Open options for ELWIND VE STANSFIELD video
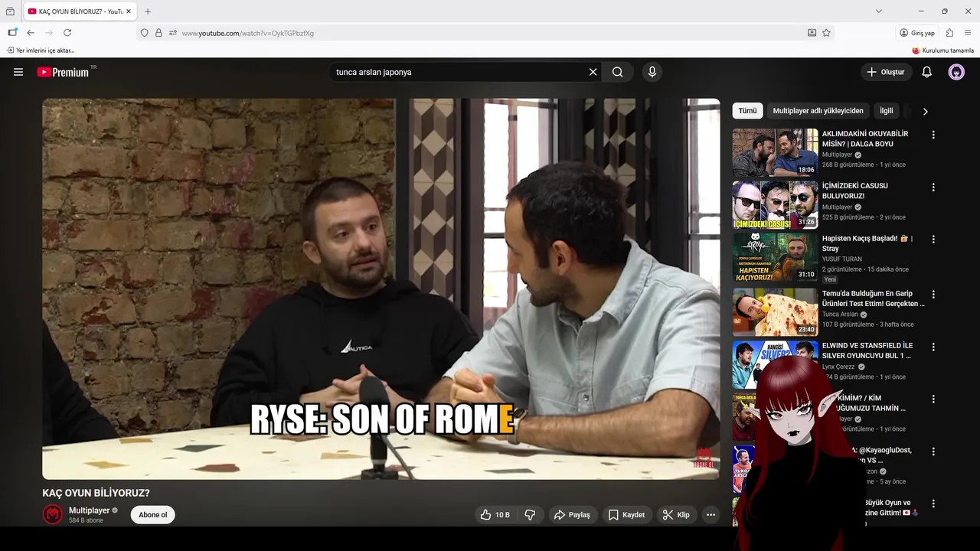980x551 pixels. [x=933, y=347]
